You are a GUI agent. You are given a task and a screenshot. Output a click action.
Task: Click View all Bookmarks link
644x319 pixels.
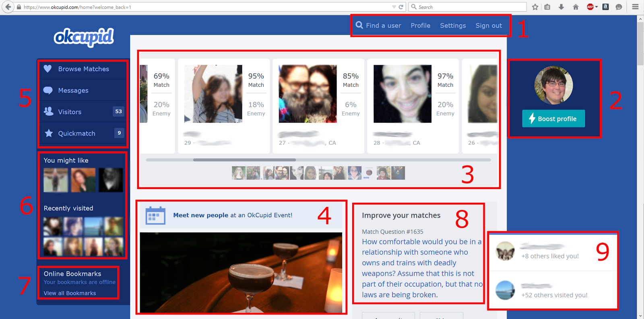(x=70, y=293)
